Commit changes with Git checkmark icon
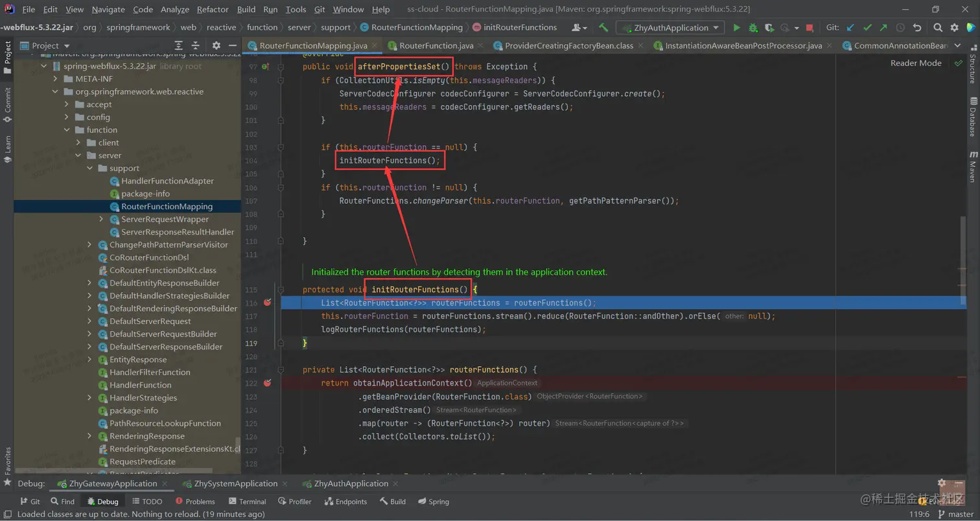 click(x=867, y=28)
